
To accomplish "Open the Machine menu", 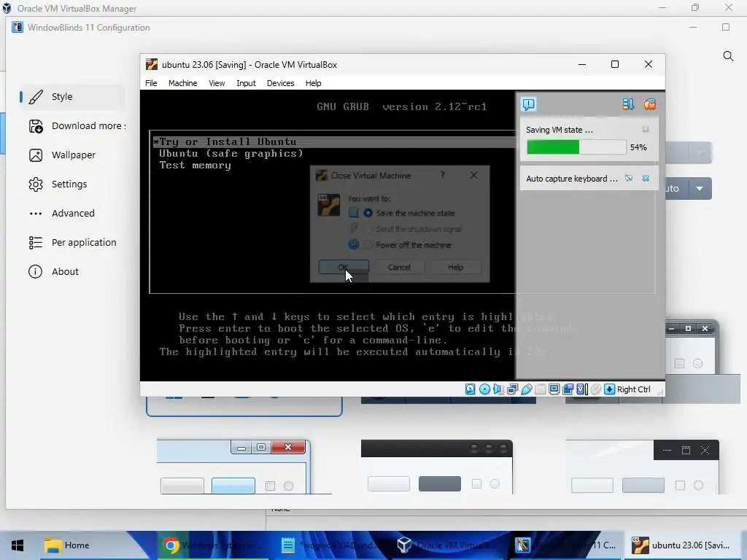I will (x=182, y=83).
